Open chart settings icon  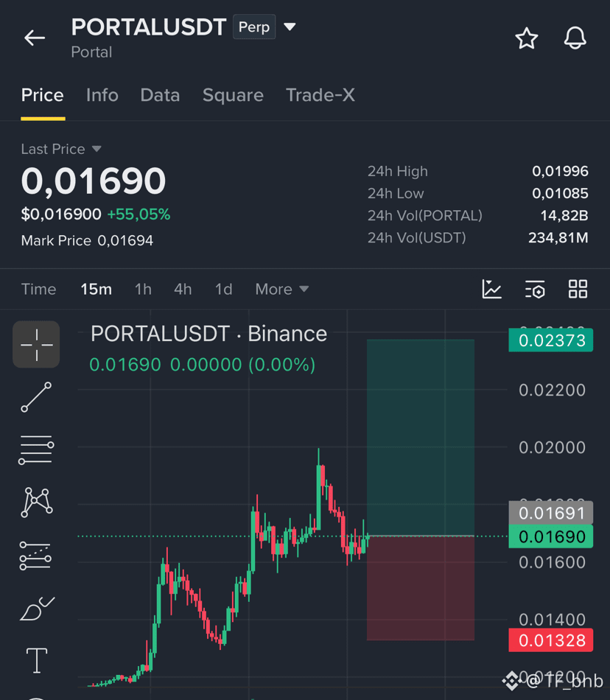pyautogui.click(x=535, y=289)
